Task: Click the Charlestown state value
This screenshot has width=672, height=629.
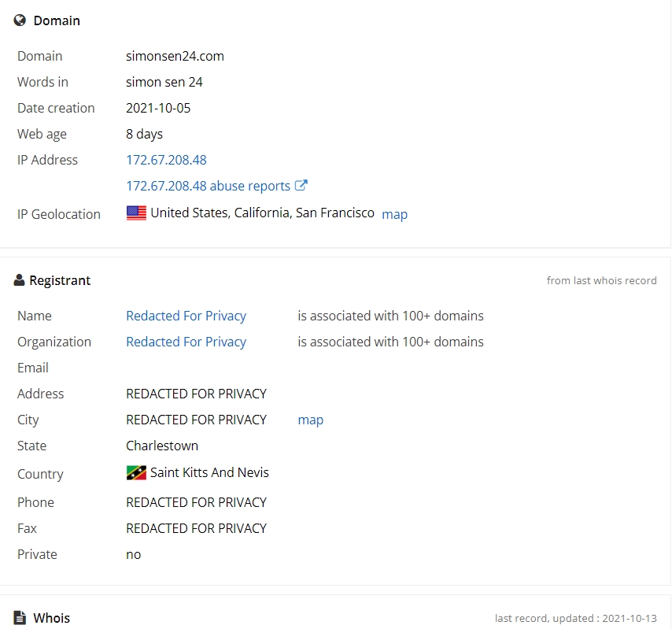Action: point(162,446)
